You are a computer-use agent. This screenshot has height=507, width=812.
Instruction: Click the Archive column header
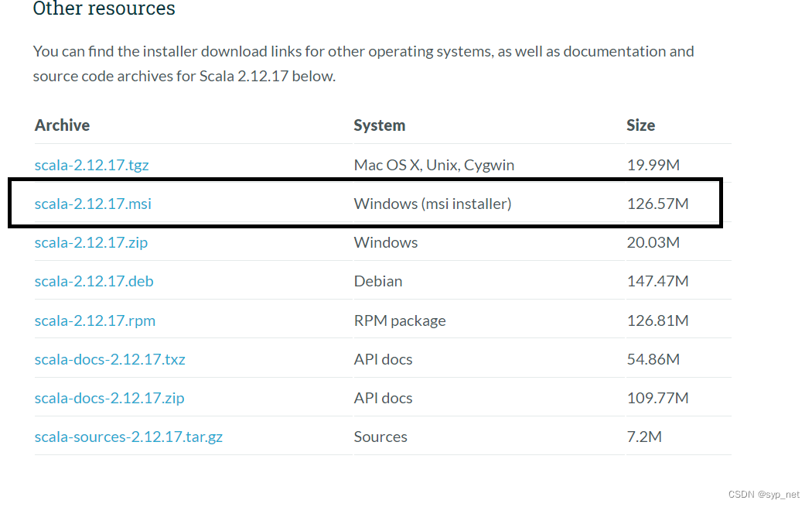[62, 125]
